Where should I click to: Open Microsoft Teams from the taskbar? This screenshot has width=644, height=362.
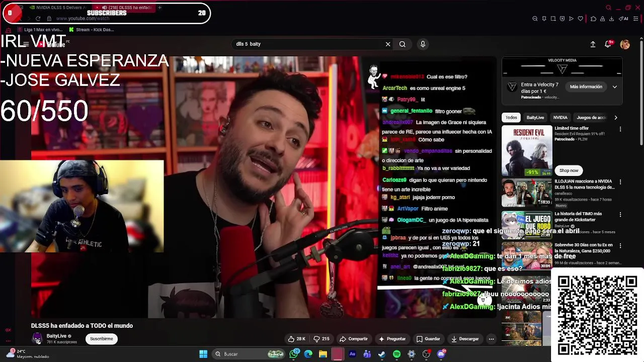(x=367, y=354)
